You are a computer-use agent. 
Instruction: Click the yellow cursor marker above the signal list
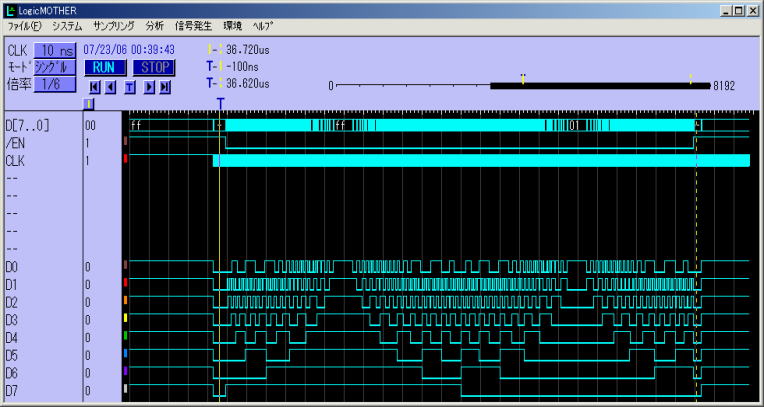(x=89, y=102)
